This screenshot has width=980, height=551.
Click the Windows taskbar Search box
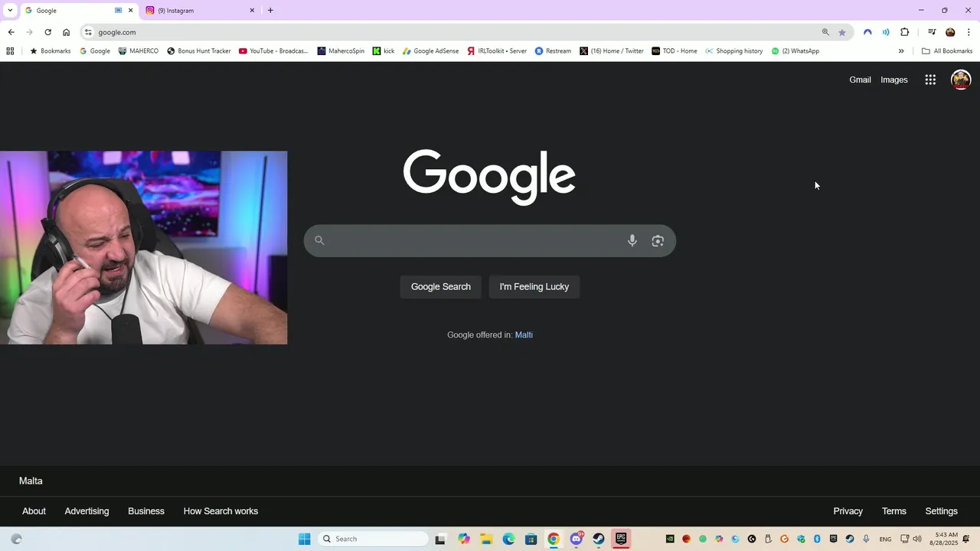[x=373, y=539]
